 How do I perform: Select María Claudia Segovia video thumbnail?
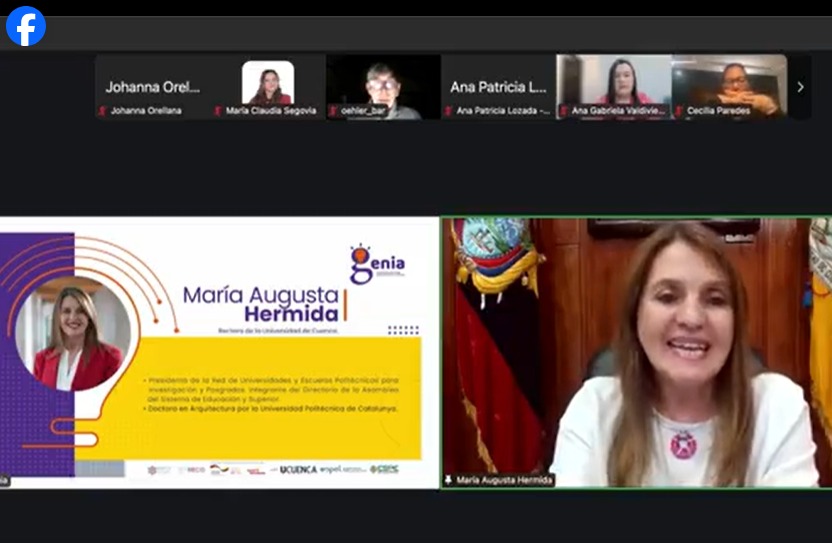(268, 83)
